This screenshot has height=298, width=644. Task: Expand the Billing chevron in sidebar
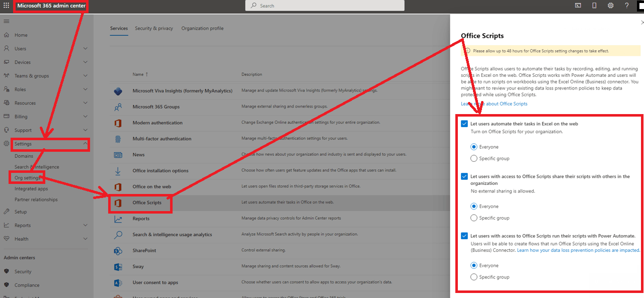[85, 117]
